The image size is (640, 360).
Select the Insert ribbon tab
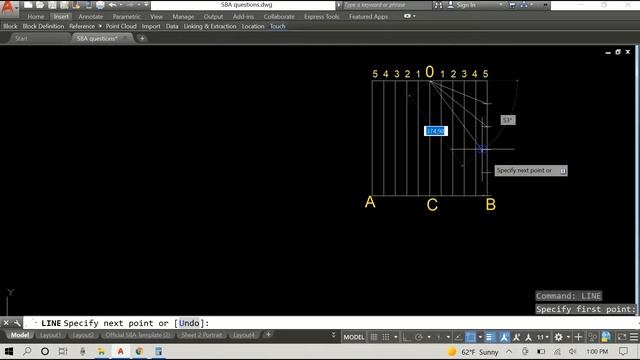(x=61, y=17)
